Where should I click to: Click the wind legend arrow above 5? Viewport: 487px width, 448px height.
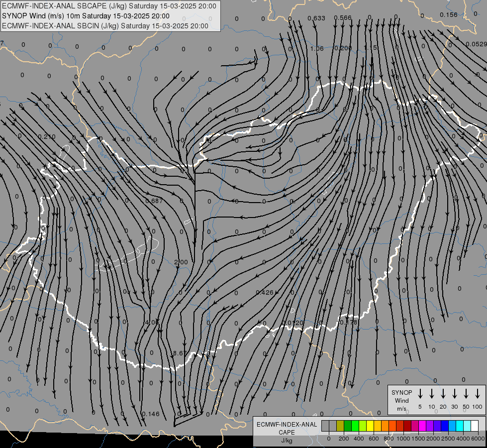click(x=420, y=394)
